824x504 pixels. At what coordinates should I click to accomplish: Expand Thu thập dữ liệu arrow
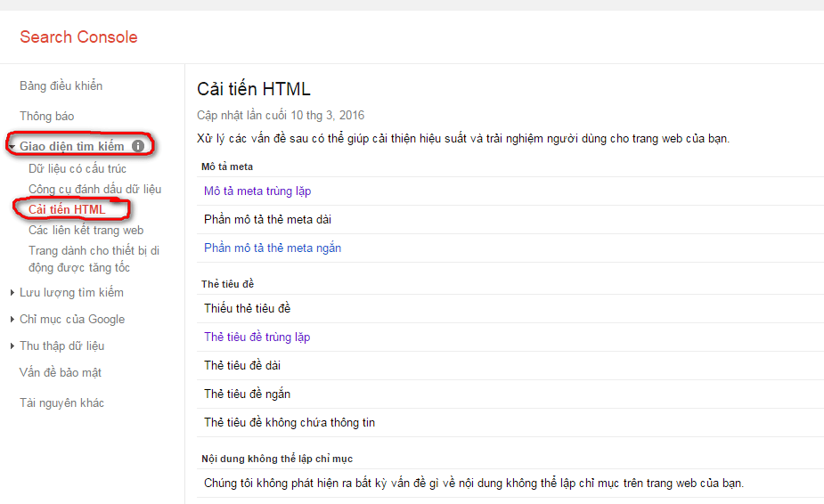click(12, 346)
